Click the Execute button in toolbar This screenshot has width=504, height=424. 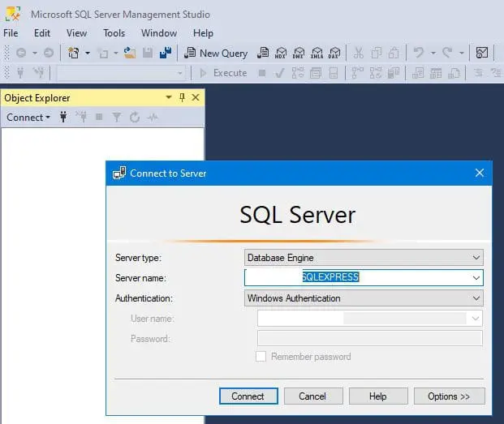[x=223, y=73]
